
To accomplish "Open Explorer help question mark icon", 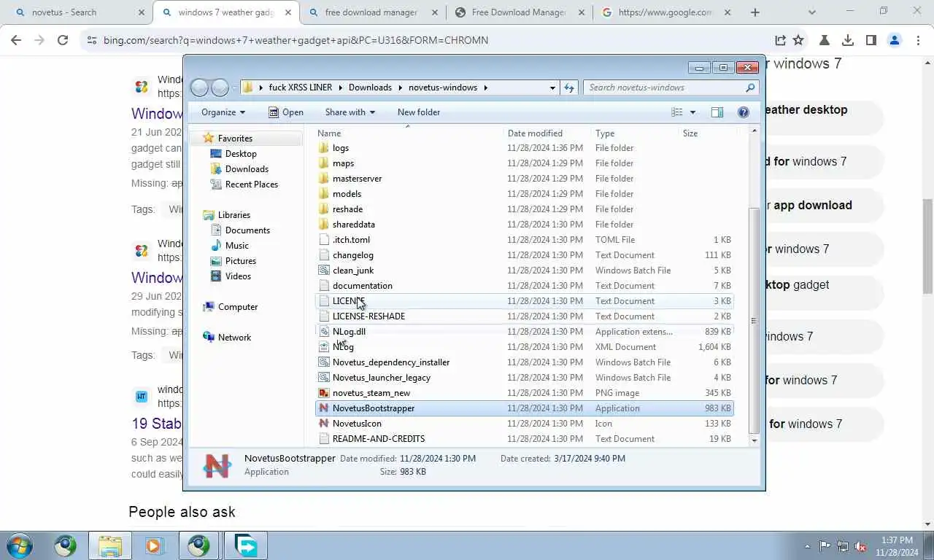I will [x=744, y=112].
